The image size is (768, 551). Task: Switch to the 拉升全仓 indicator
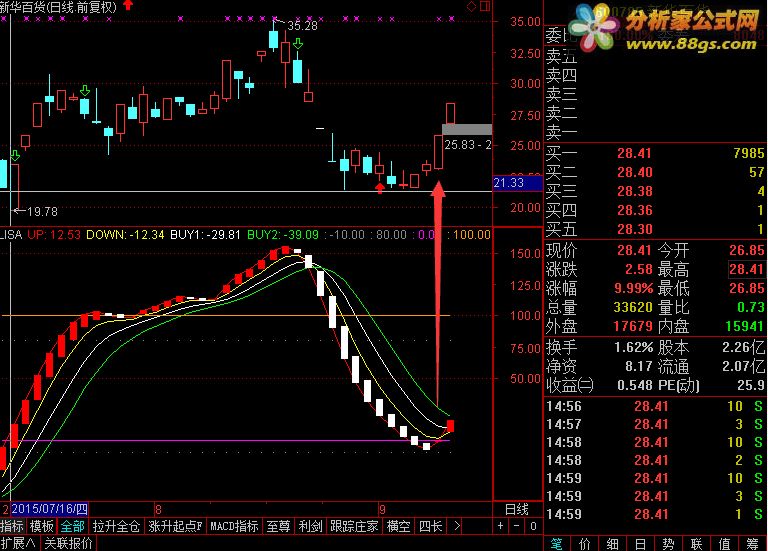click(x=117, y=526)
